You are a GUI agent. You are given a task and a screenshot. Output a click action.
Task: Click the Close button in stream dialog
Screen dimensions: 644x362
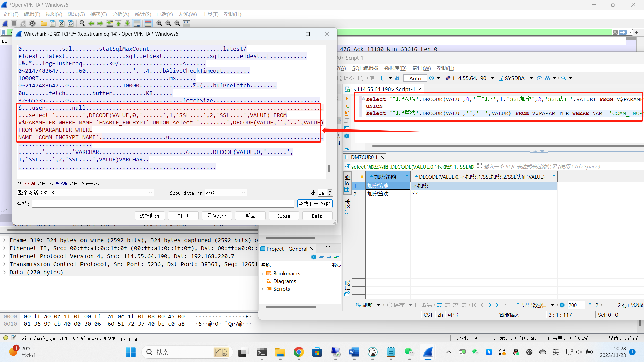click(x=284, y=216)
